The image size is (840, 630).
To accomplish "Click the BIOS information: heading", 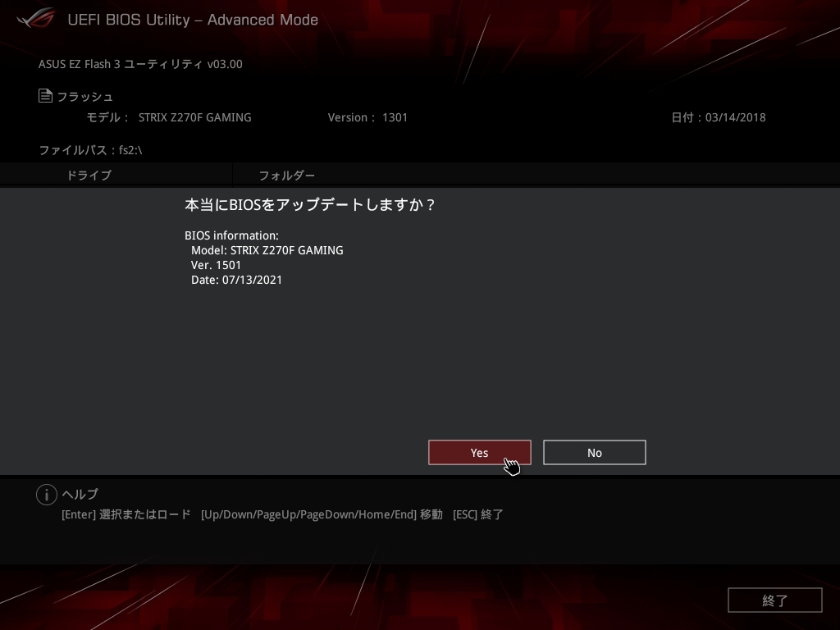I will pyautogui.click(x=231, y=235).
